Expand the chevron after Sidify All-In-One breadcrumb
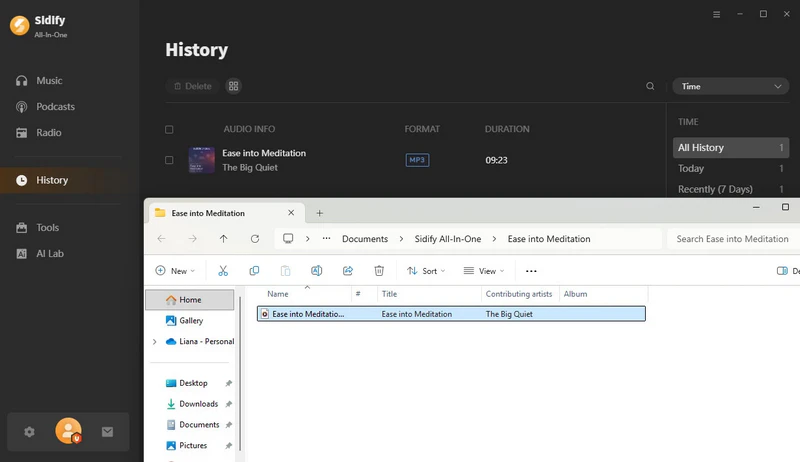 pos(494,239)
